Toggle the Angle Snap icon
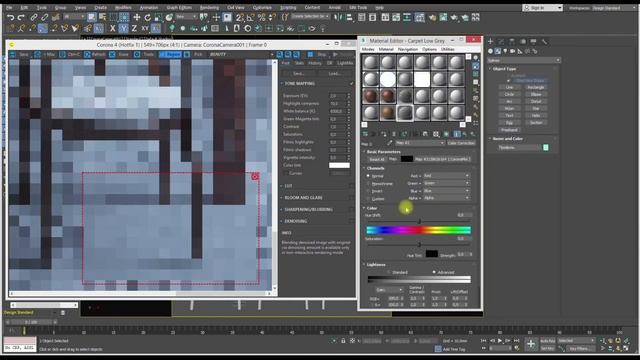 251,18
